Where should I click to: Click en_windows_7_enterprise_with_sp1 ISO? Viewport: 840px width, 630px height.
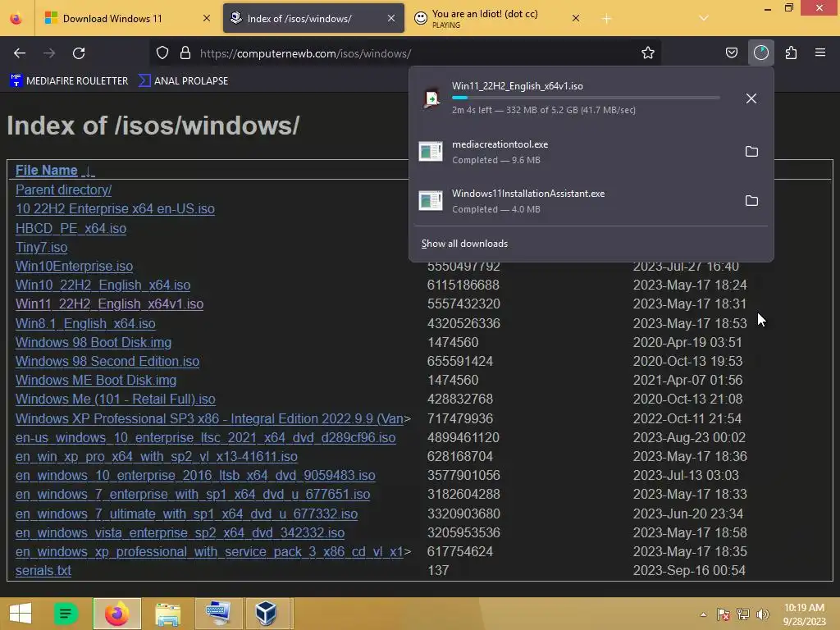click(x=193, y=495)
